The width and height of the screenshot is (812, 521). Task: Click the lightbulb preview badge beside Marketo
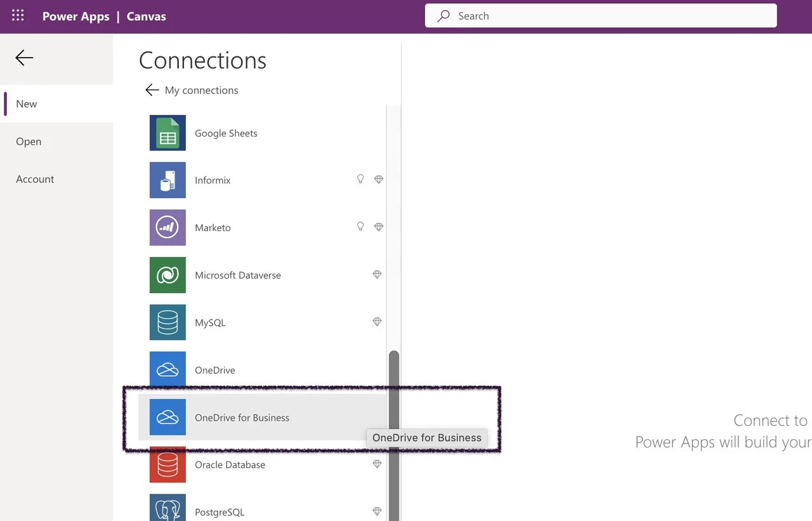pyautogui.click(x=360, y=226)
